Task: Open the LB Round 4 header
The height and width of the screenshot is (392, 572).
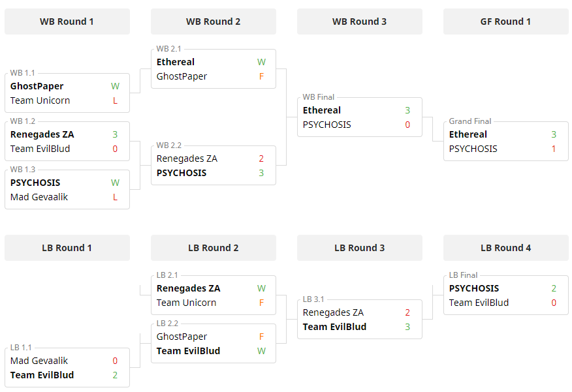Action: click(505, 248)
